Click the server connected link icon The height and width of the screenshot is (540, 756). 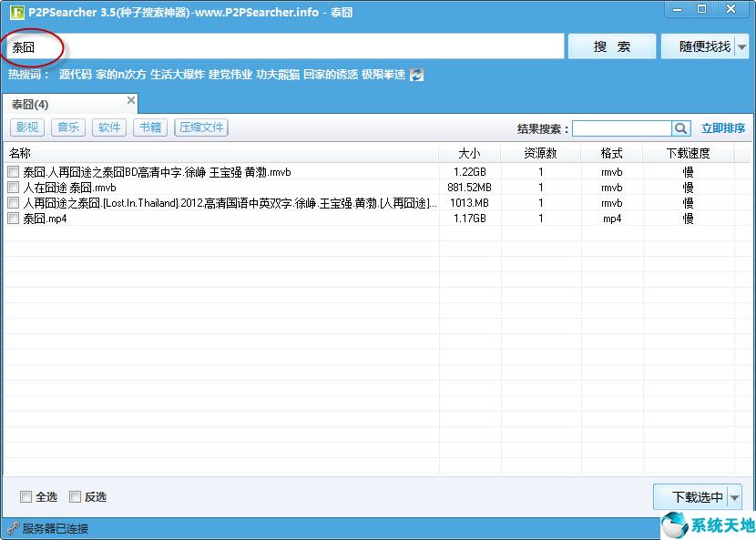coord(13,528)
